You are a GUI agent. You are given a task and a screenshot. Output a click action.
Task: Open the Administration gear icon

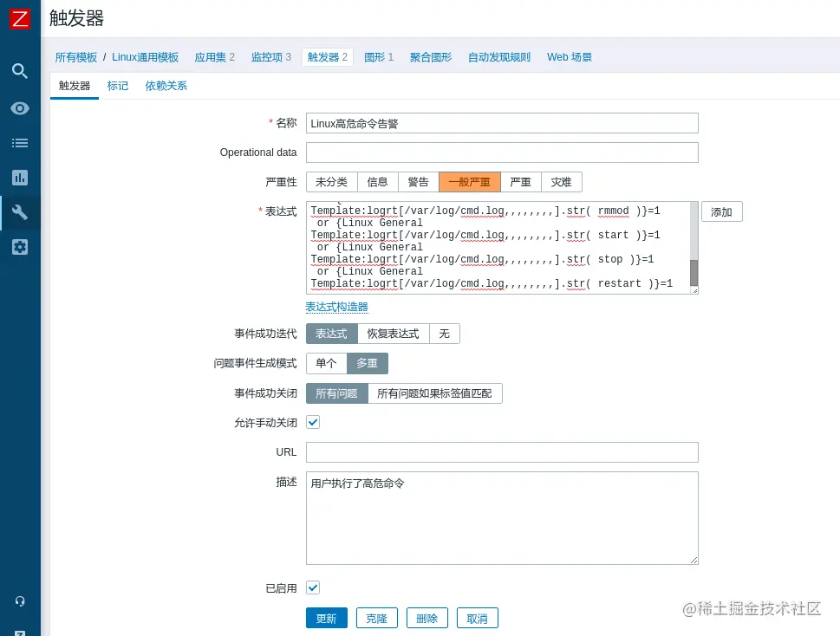tap(19, 247)
